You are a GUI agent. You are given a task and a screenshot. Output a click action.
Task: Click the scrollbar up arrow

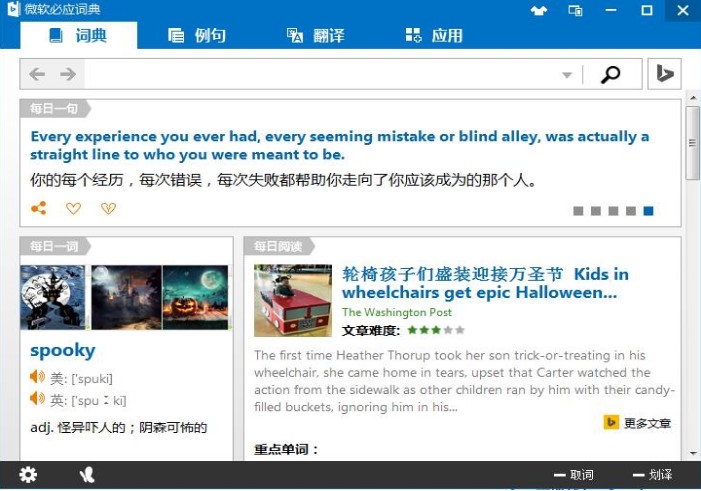[x=693, y=97]
